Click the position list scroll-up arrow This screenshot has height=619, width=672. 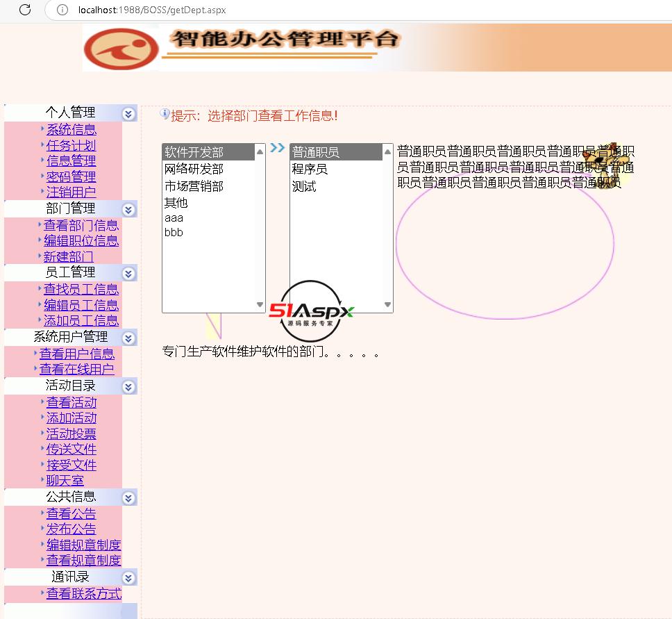click(387, 151)
